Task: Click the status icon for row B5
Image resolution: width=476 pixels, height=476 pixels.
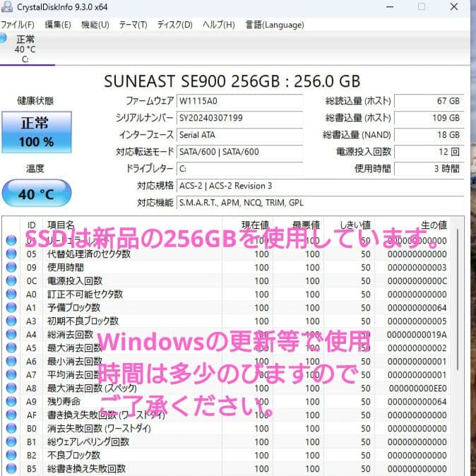Action: 11,468
